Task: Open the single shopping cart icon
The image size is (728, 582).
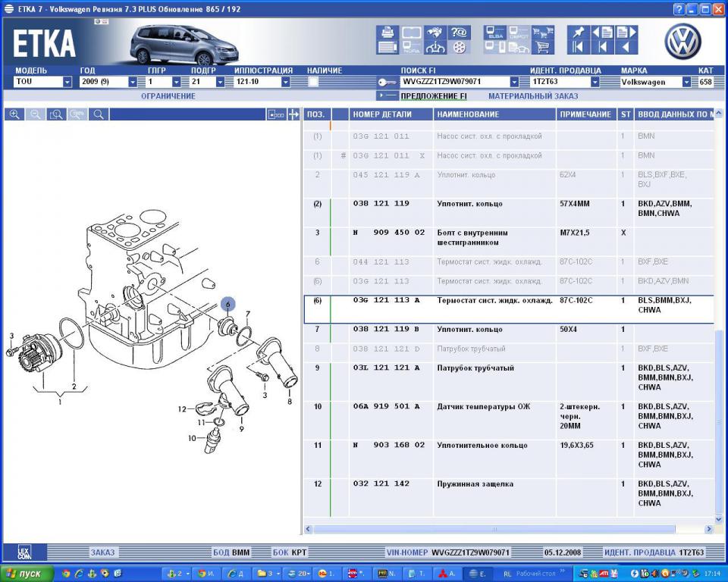Action: pos(543,47)
